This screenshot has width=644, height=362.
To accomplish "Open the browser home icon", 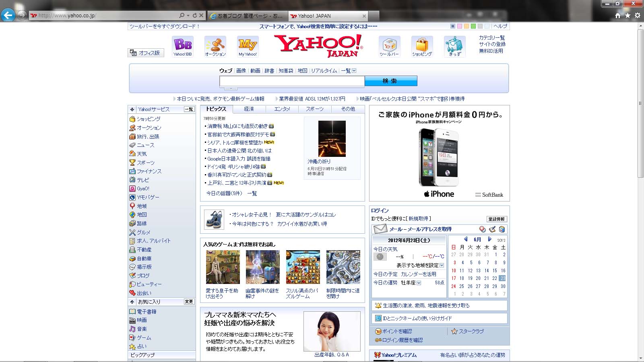I will tap(618, 15).
